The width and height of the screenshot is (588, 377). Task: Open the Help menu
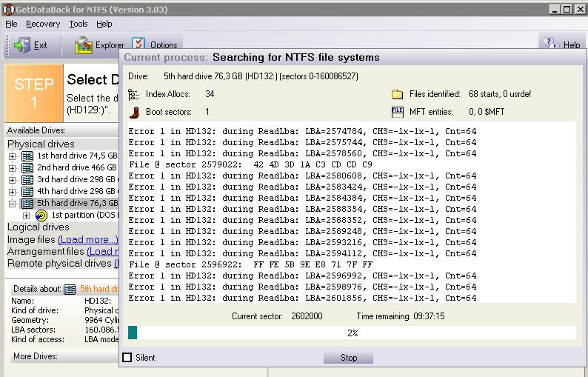(x=104, y=24)
